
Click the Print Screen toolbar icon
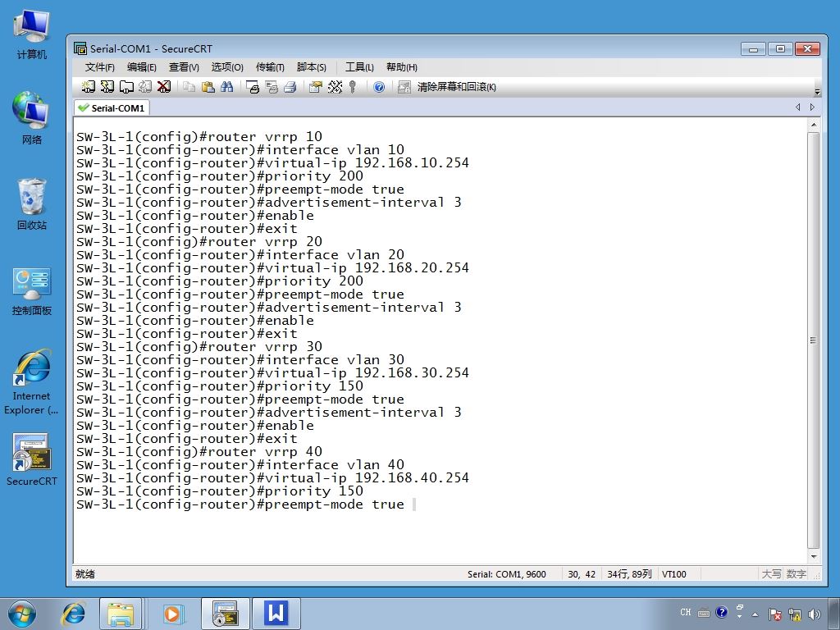(253, 87)
